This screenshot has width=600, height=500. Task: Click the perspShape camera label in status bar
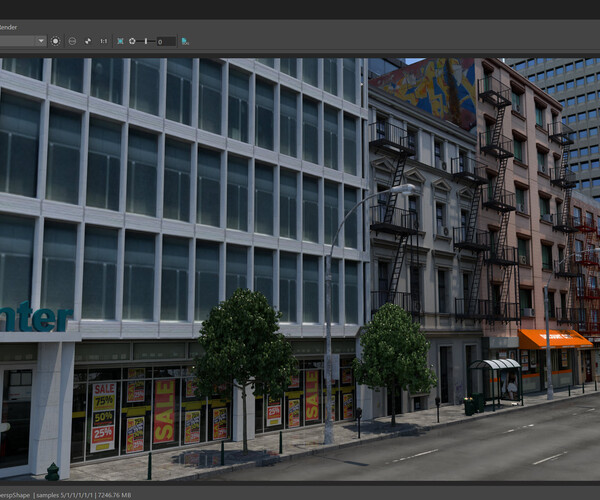click(16, 494)
